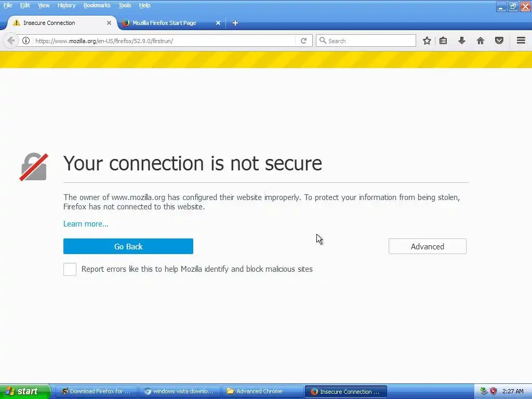Minimize the Firefox window

pos(501,6)
